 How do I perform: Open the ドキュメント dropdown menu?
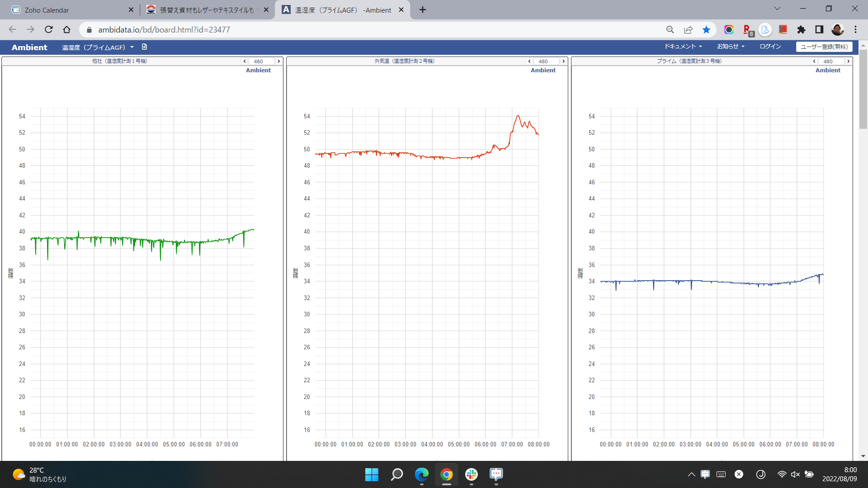pos(683,47)
